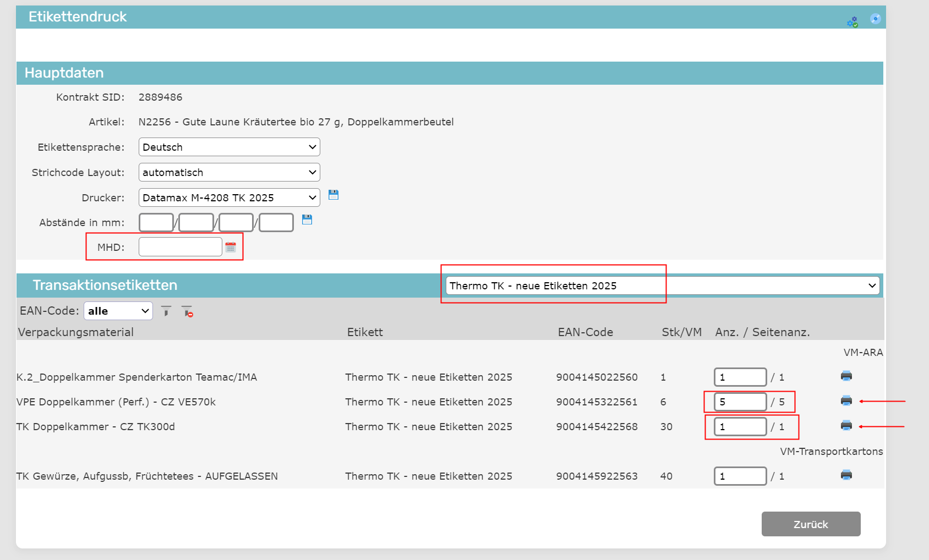The image size is (929, 560).
Task: Clear filter using the red-marked filter icon
Action: click(187, 311)
